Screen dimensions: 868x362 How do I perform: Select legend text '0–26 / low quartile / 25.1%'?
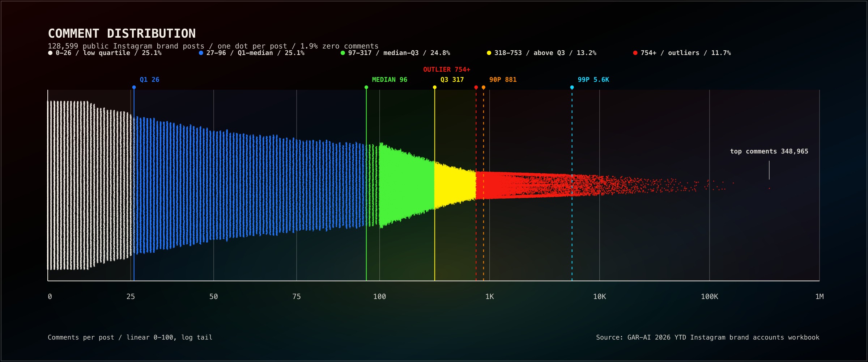[x=109, y=53]
